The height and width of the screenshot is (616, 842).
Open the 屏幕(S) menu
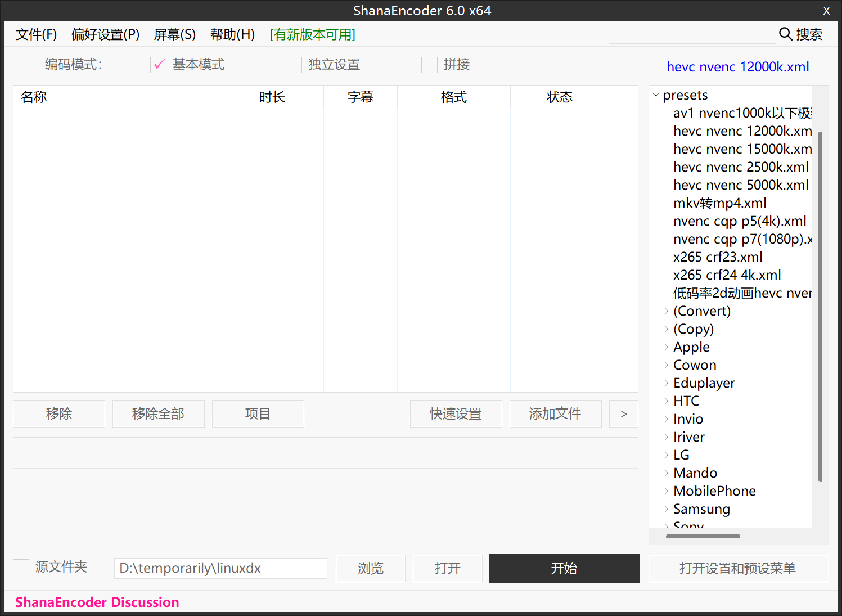175,34
